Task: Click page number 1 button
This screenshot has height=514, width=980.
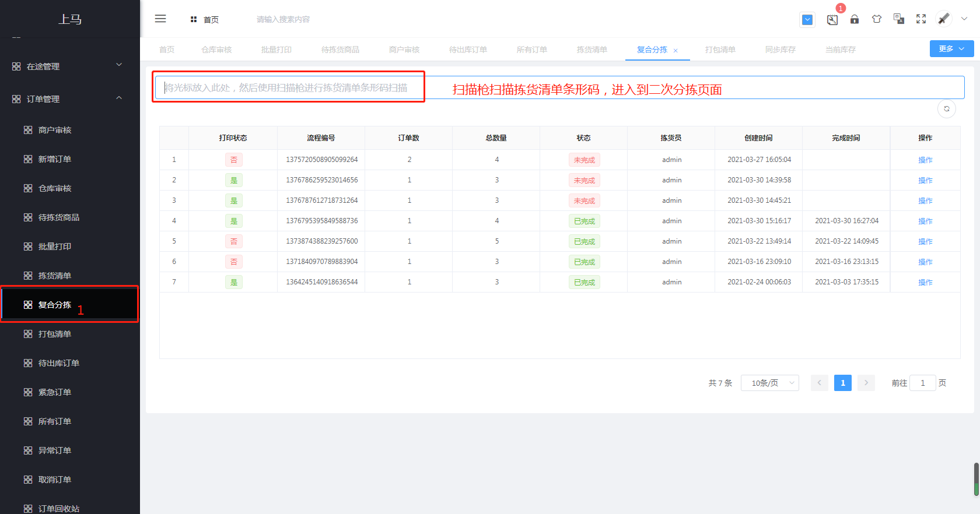Action: 843,383
